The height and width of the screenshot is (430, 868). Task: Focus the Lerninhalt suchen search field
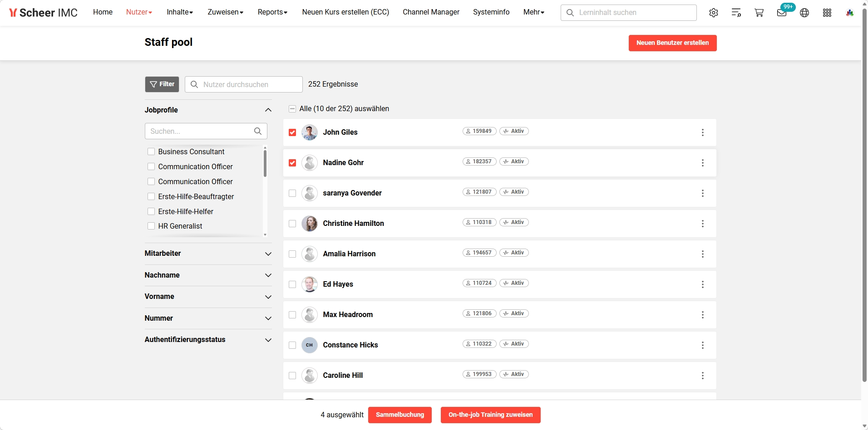tap(629, 13)
